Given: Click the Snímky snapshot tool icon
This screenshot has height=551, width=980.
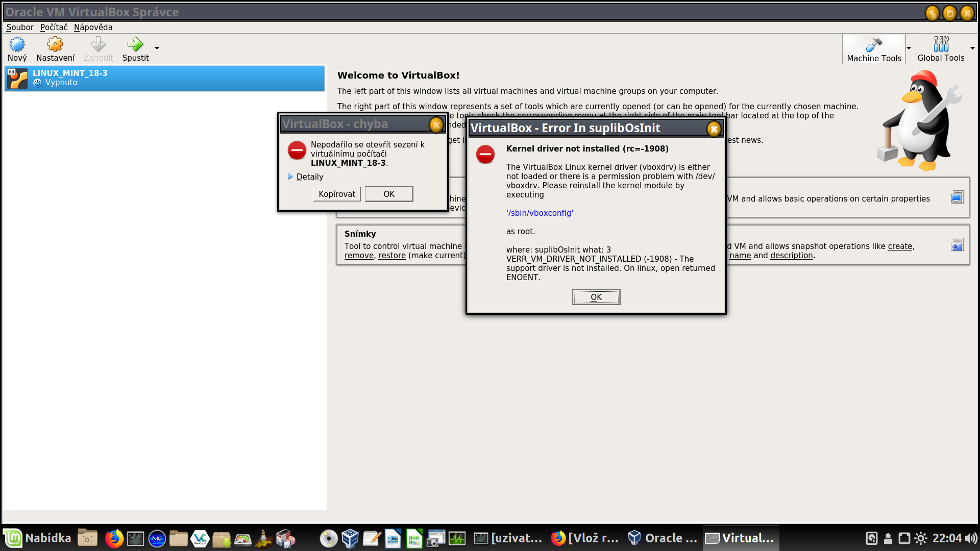Looking at the screenshot, I should click(x=957, y=245).
